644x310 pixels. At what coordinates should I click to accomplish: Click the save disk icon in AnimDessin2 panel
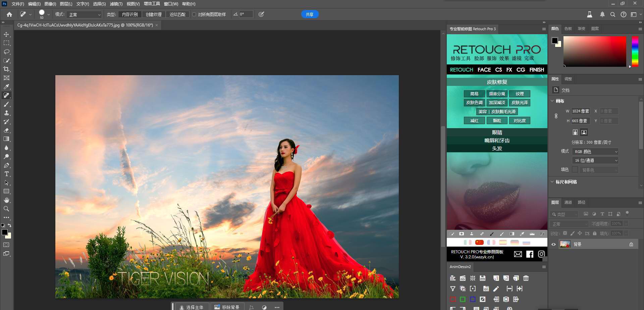coord(483,278)
